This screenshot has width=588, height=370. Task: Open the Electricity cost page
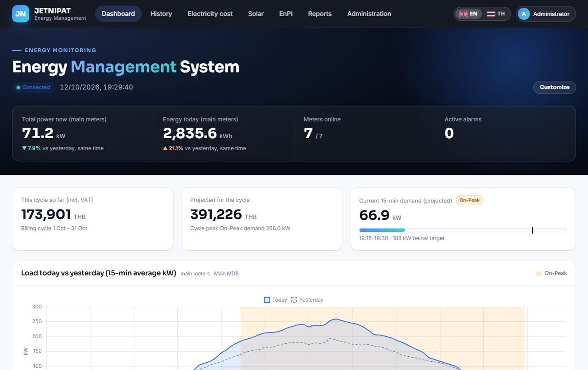[x=210, y=14]
